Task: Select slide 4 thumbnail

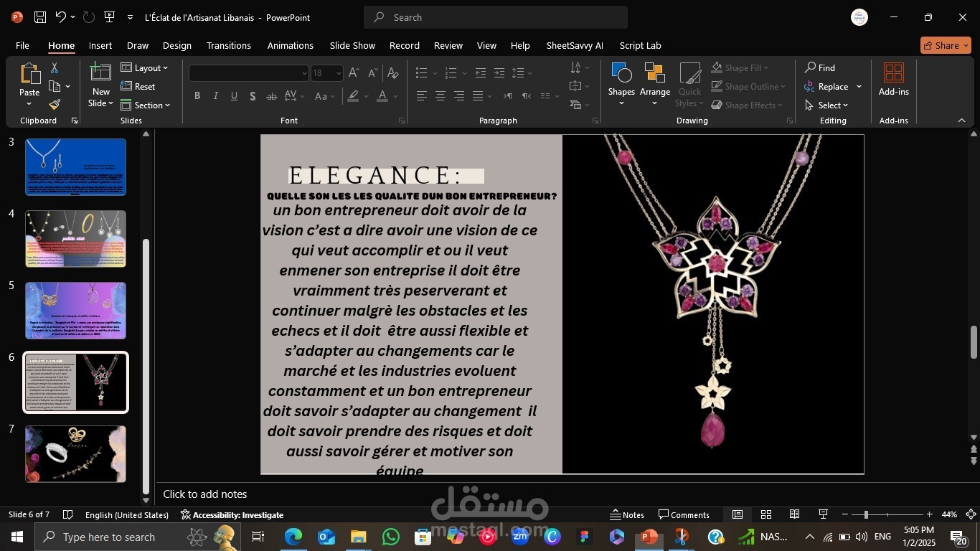Action: click(x=75, y=239)
